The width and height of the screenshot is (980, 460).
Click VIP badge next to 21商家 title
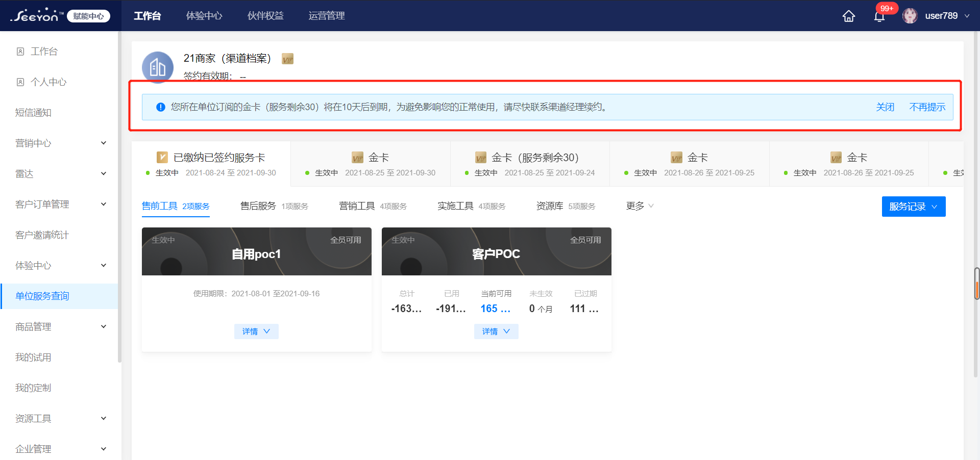tap(288, 59)
